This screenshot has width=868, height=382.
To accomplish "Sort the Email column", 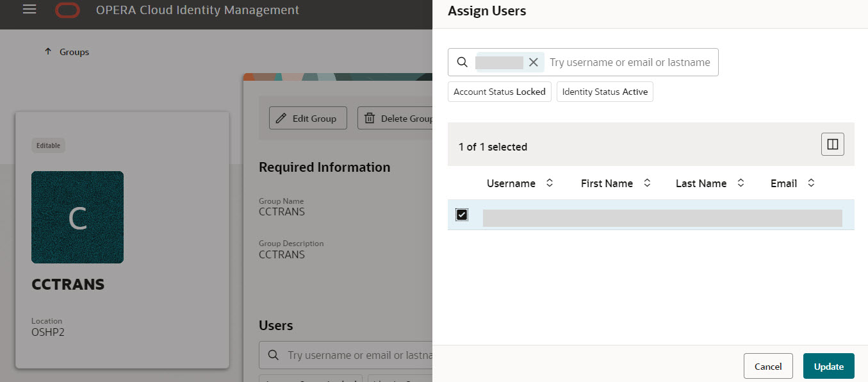I will point(810,183).
